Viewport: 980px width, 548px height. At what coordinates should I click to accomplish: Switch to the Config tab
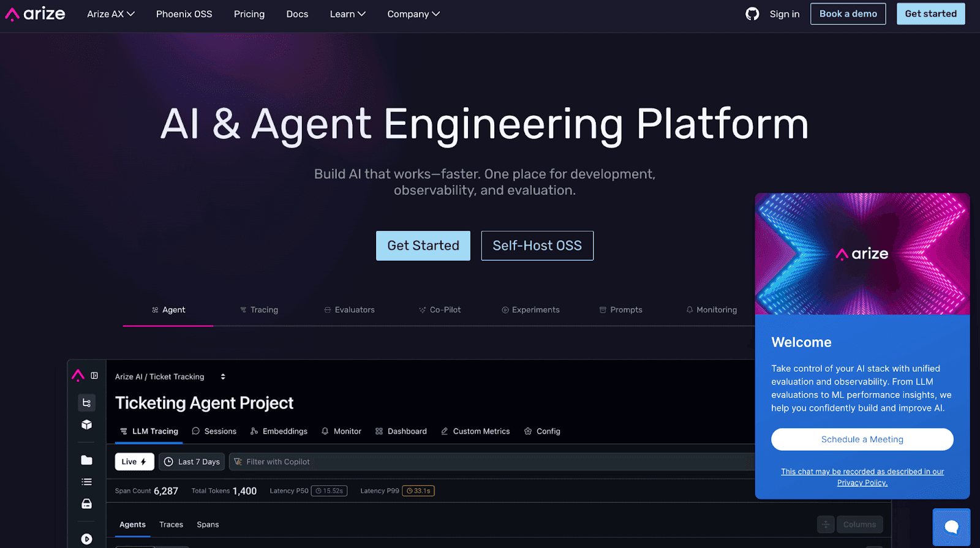pos(542,431)
